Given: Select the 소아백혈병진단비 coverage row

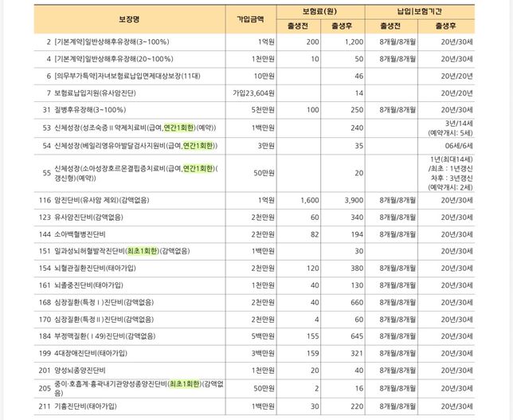Looking at the screenshot, I should (x=91, y=234).
